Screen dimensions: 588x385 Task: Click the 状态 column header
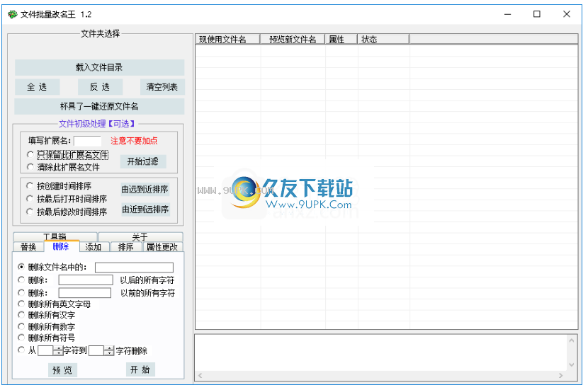[x=383, y=40]
